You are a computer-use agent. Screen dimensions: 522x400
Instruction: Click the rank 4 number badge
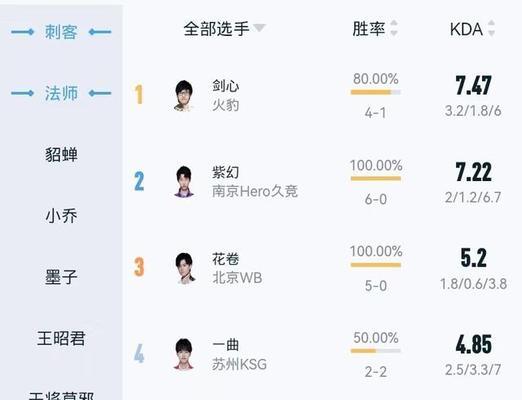coord(139,353)
